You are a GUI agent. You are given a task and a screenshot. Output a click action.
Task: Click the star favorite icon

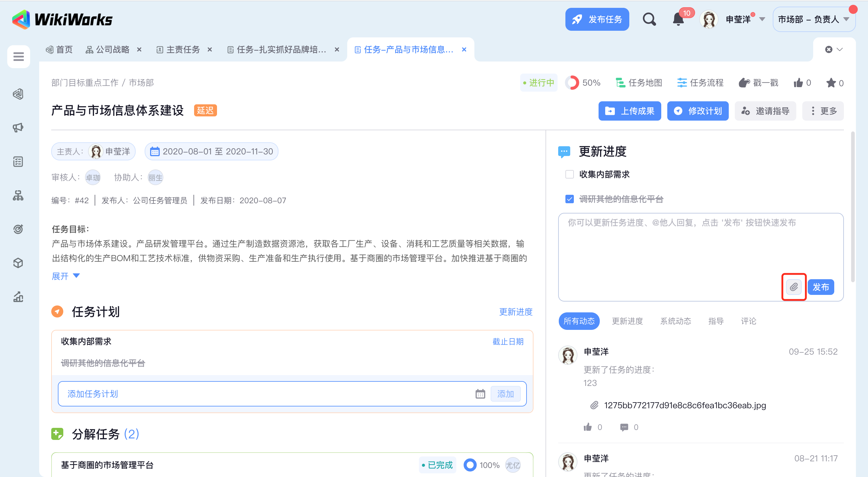(831, 83)
